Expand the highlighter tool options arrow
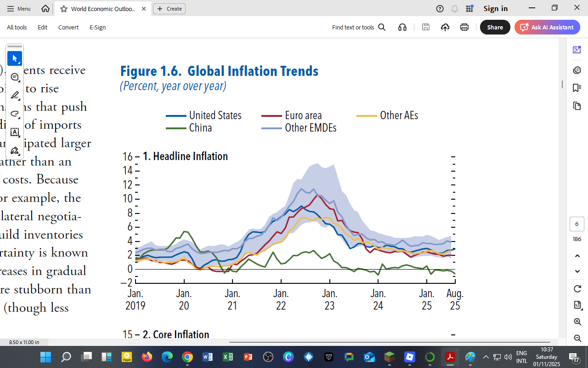588x368 pixels. [19, 99]
